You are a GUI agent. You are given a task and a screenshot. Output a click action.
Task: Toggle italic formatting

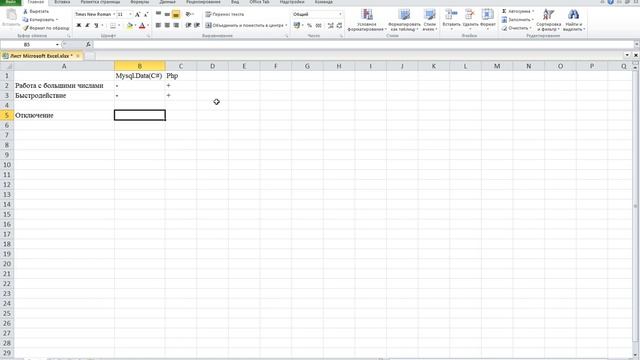point(87,25)
